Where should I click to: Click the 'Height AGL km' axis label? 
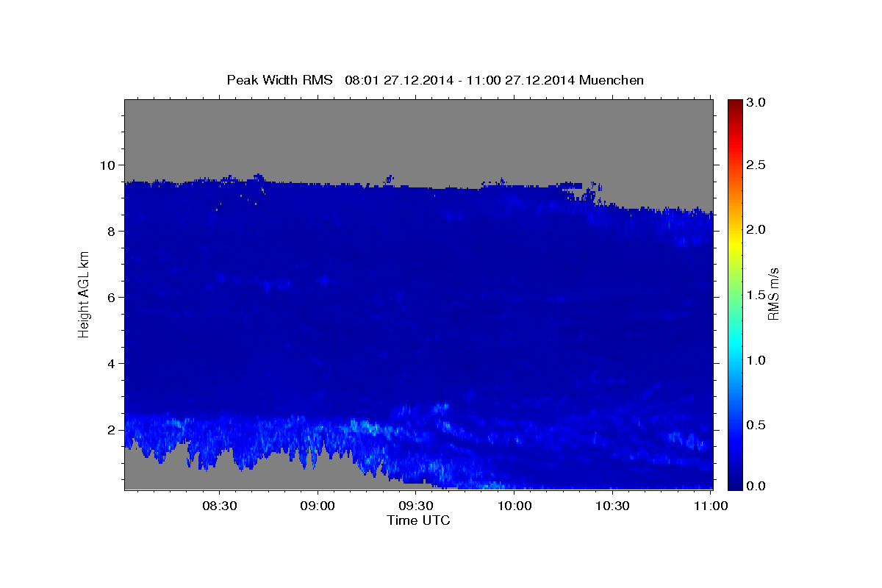pos(85,294)
